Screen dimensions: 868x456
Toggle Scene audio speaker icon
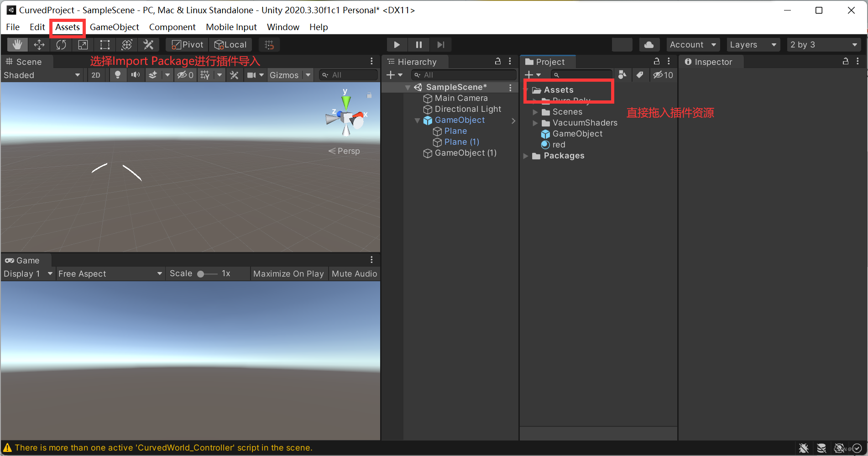[136, 75]
